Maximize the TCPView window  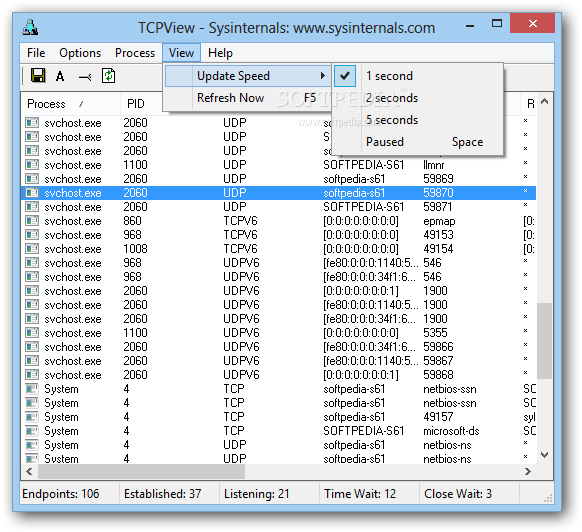point(497,24)
